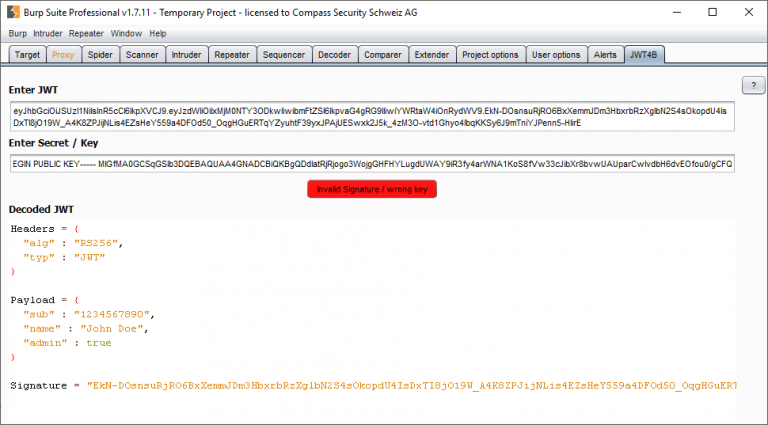
Task: Switch to the User options tab
Action: (556, 55)
